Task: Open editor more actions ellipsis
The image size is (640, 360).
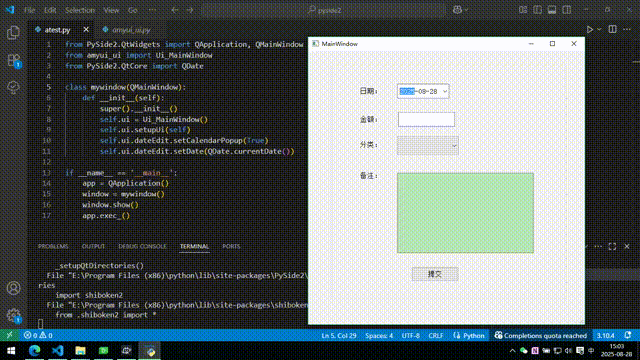Action: (627, 29)
